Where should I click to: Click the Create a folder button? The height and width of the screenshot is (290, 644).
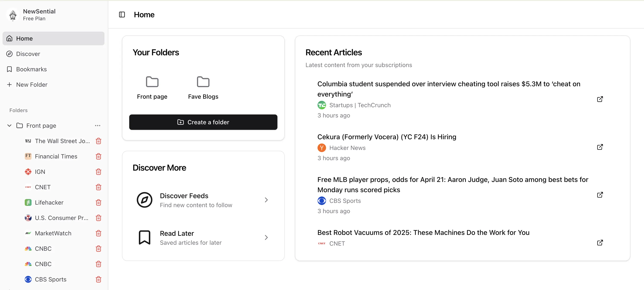pos(203,122)
